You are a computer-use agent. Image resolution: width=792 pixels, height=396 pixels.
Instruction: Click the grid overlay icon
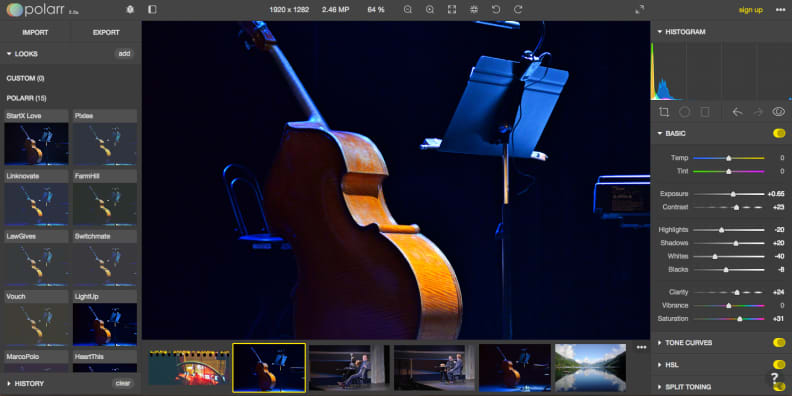point(474,10)
